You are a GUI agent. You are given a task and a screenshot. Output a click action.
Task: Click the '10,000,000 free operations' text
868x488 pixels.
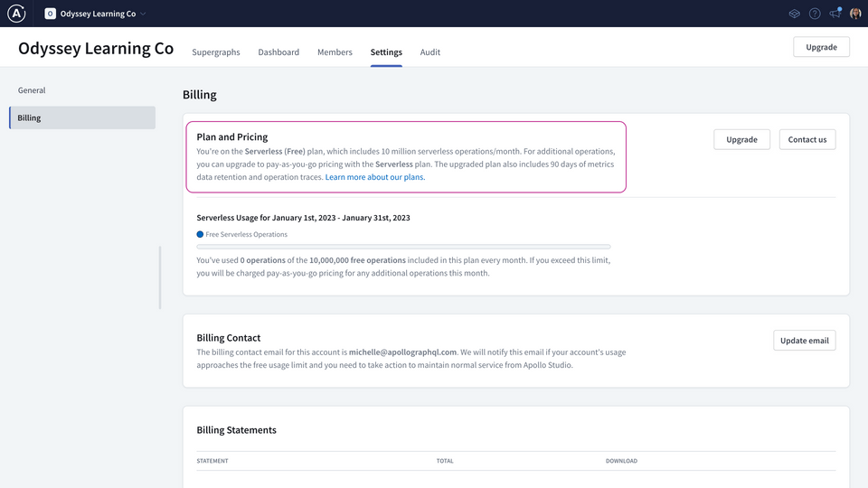(358, 260)
